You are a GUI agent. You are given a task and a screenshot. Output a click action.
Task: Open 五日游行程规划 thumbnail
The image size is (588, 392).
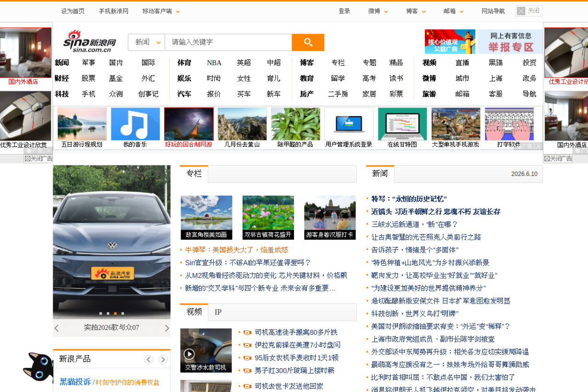pos(82,124)
